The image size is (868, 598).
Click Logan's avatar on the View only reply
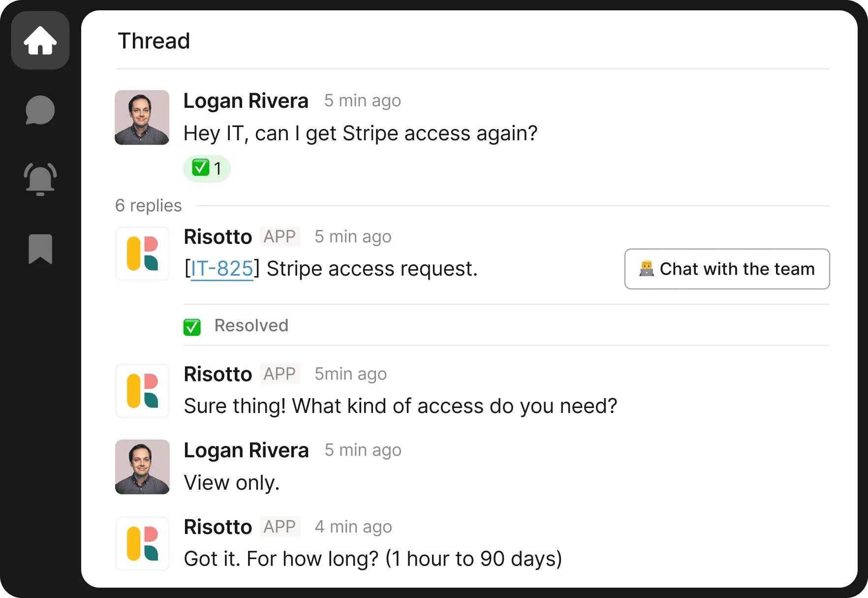[142, 467]
